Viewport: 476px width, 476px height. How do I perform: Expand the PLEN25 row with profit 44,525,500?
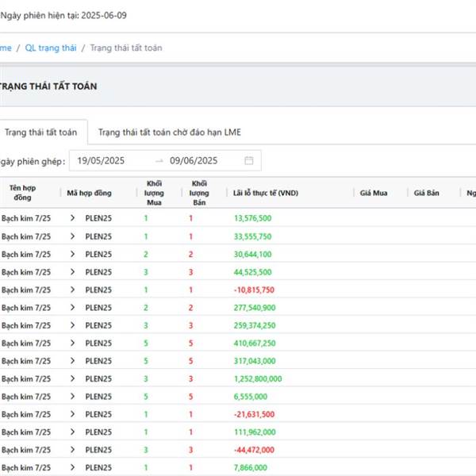pyautogui.click(x=72, y=271)
